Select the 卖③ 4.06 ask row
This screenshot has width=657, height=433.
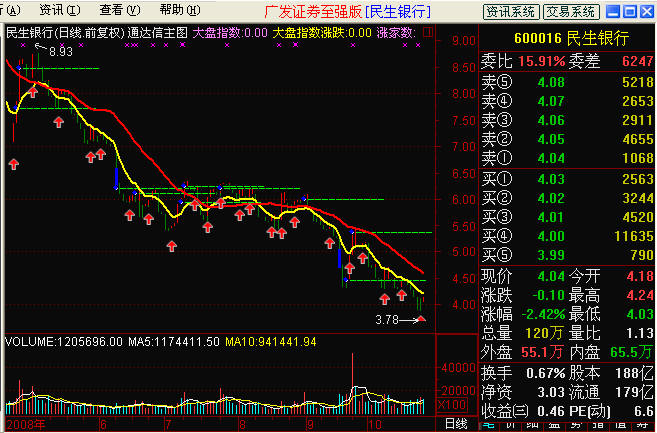(x=567, y=120)
